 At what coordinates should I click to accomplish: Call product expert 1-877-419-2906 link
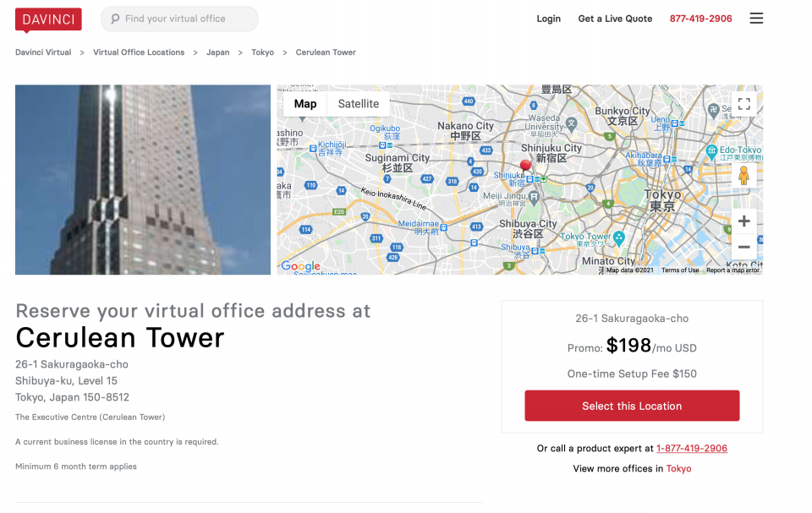click(x=692, y=448)
